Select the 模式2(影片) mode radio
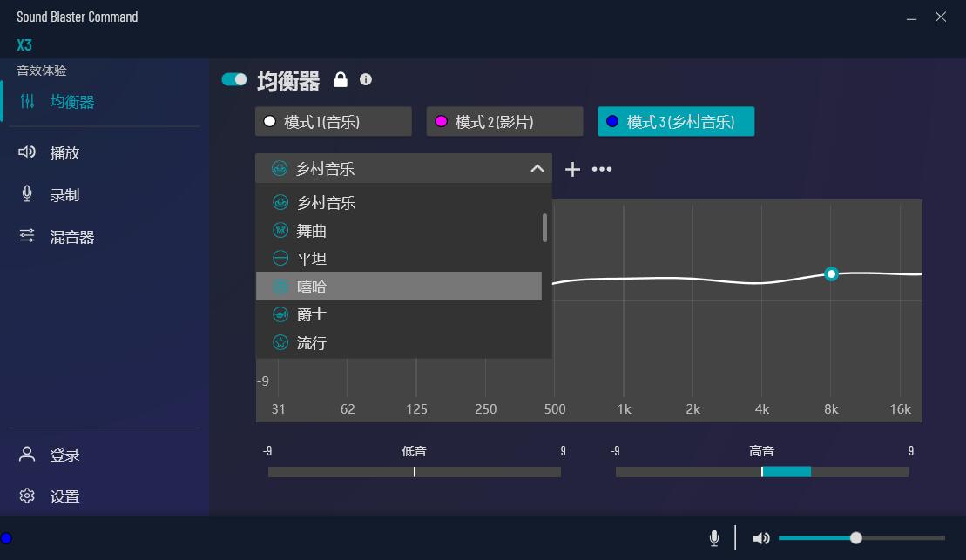The width and height of the screenshot is (966, 560). coord(504,121)
